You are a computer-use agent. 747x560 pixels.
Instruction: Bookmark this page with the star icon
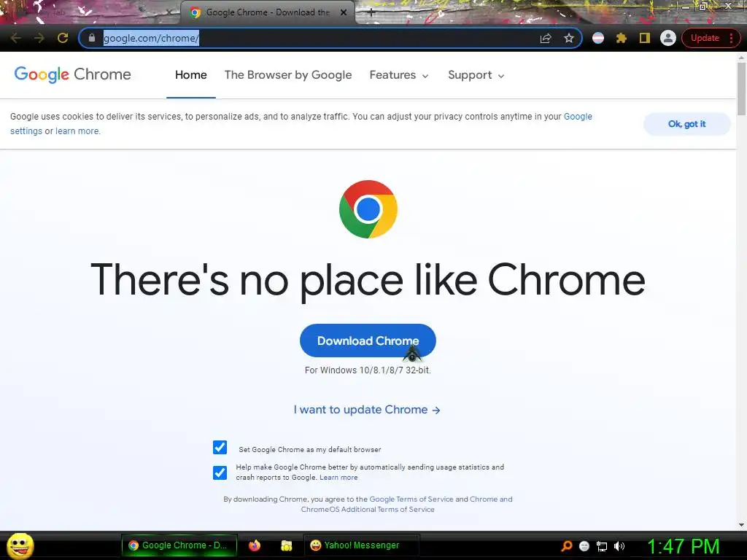(569, 38)
